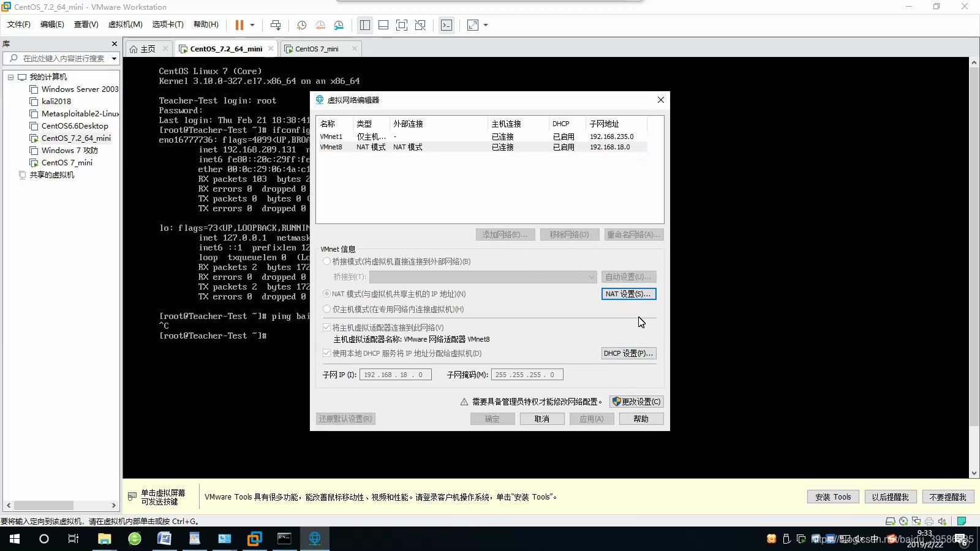Click the stretch guest display icon

[473, 25]
